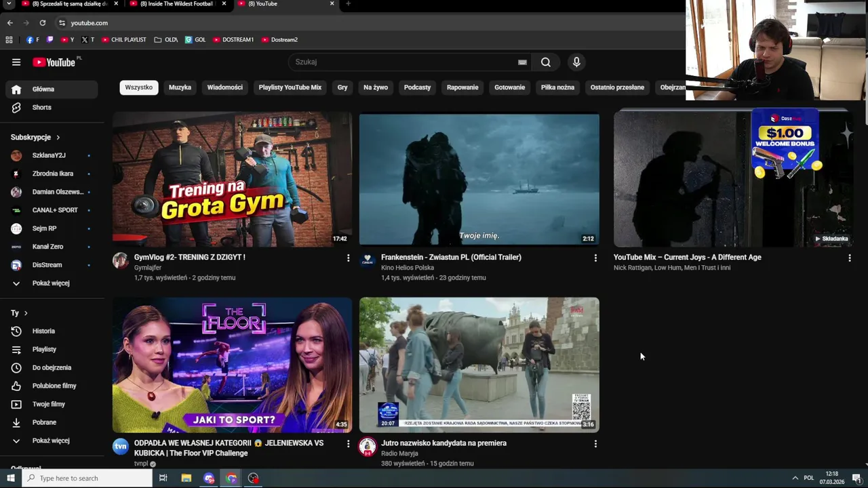Open Pobrane downloads in sidebar
This screenshot has height=488, width=868.
pyautogui.click(x=52, y=422)
